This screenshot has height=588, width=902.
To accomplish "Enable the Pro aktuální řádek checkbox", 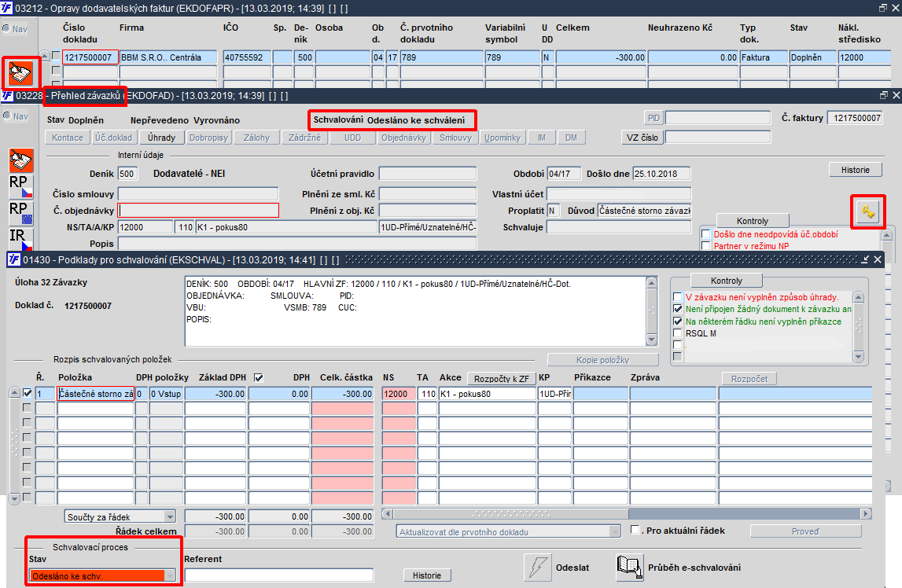I will pyautogui.click(x=635, y=530).
